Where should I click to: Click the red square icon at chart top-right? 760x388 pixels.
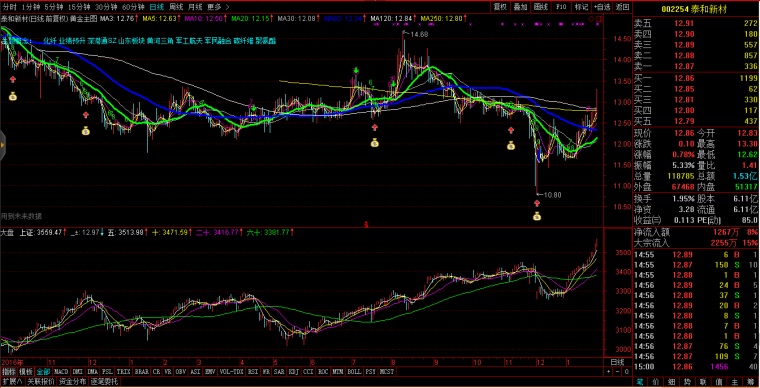[x=599, y=19]
